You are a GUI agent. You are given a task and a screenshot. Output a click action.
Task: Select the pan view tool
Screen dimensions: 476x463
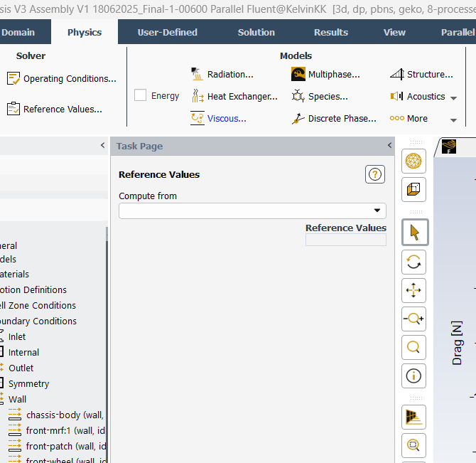coord(413,290)
